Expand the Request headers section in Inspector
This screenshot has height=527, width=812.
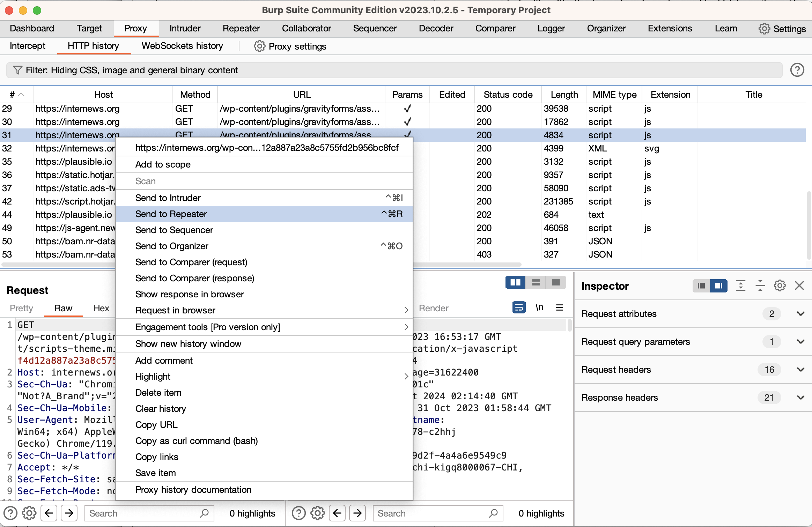(800, 370)
